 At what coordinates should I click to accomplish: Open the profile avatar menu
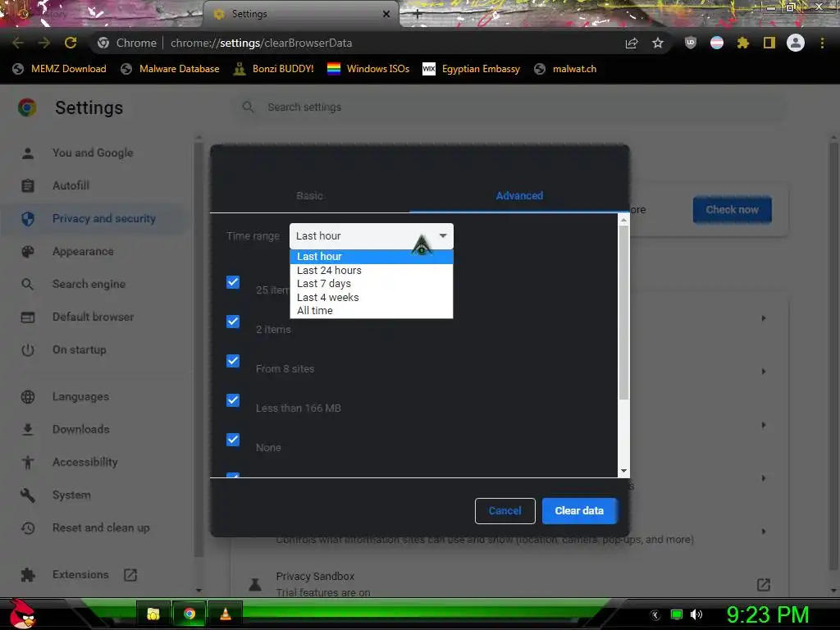(796, 43)
